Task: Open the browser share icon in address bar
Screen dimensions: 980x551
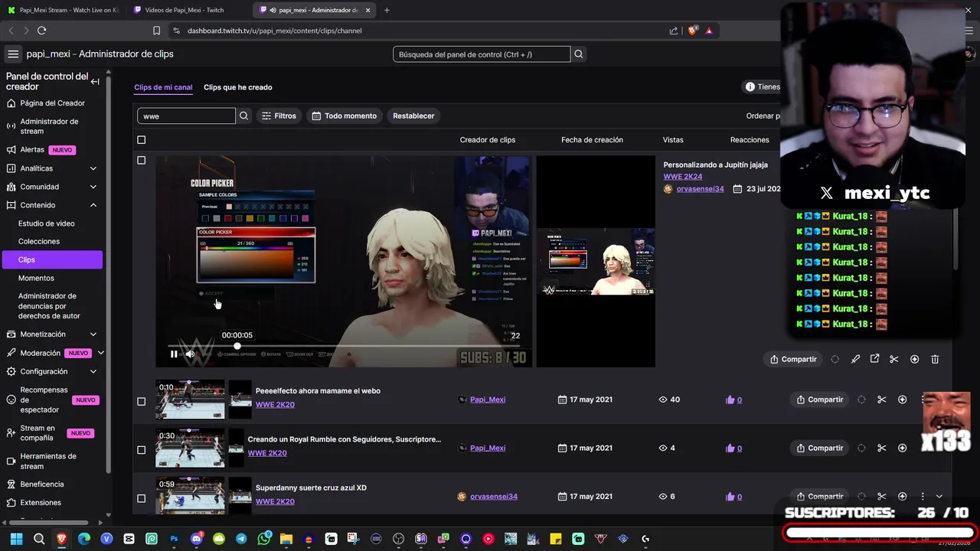Action: [673, 31]
